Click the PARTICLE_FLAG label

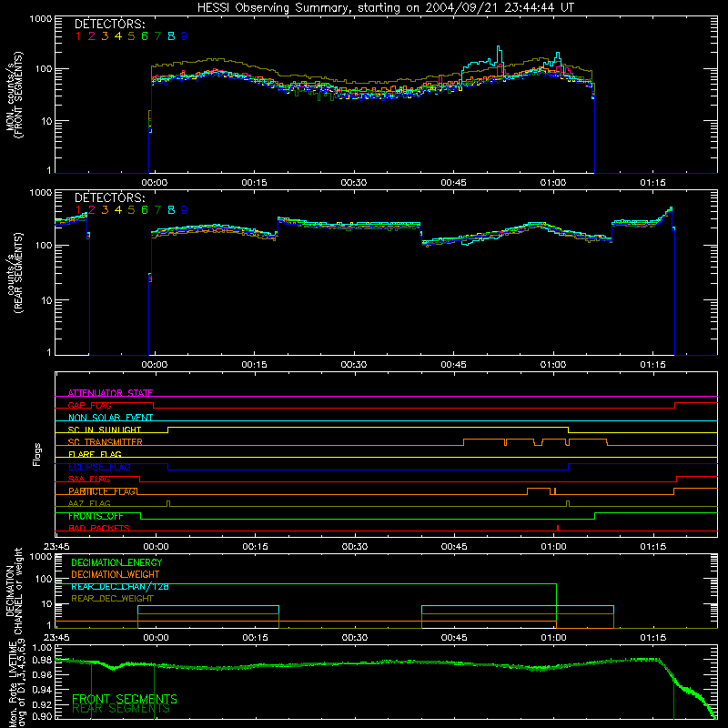click(103, 491)
